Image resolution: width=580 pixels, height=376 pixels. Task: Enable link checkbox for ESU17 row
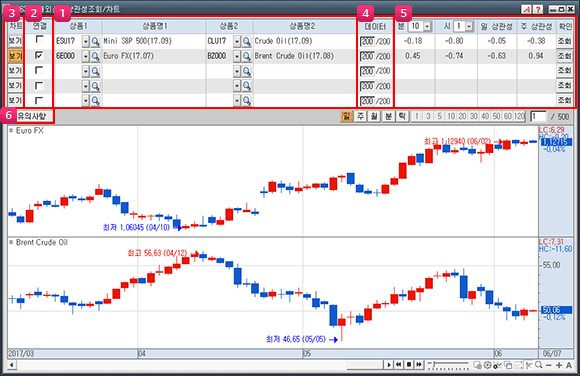point(39,39)
